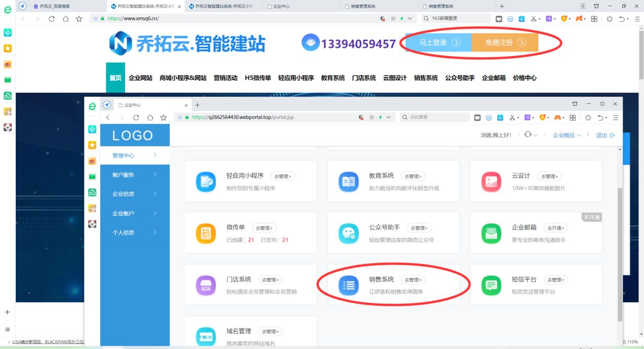The width and height of the screenshot is (644, 349).
Task: Click the chat bubble icon beside phone number
Action: click(311, 42)
